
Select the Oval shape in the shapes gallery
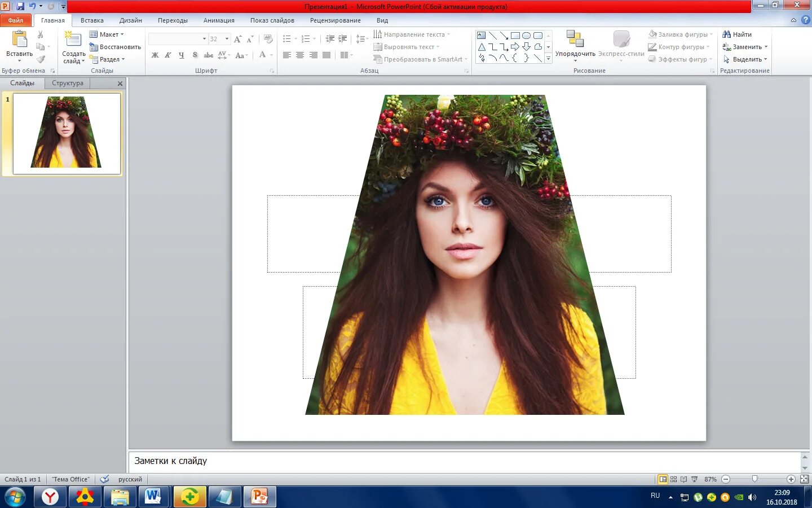click(x=526, y=36)
